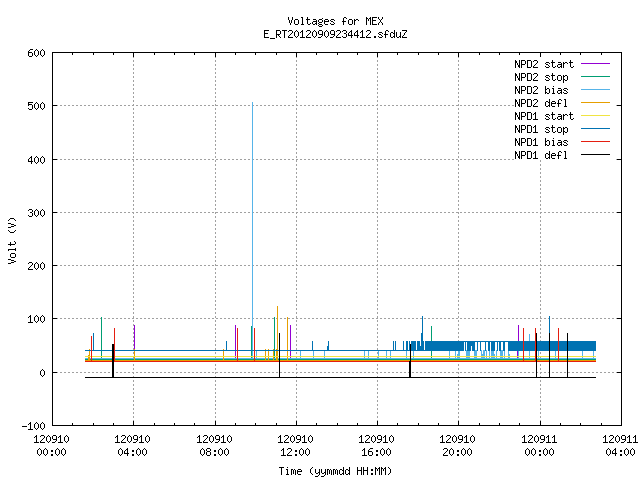This screenshot has width=640, height=480.
Task: Click the file name E_RT20120909234412.sfduZ
Action: tap(335, 34)
